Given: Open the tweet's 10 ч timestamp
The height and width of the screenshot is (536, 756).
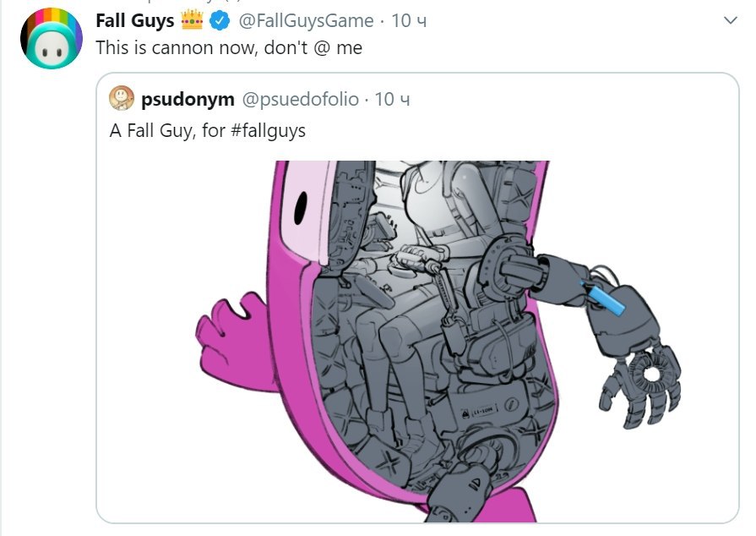Looking at the screenshot, I should click(x=409, y=21).
